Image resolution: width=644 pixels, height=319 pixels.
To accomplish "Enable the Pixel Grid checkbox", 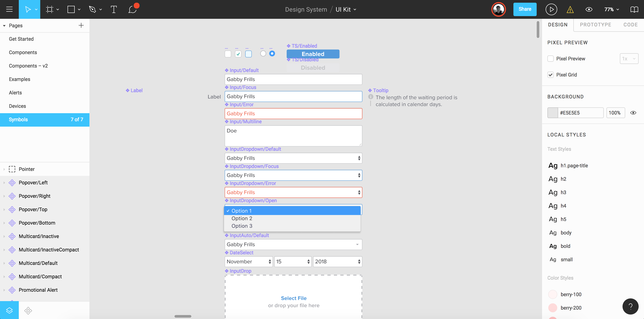I will [x=550, y=74].
